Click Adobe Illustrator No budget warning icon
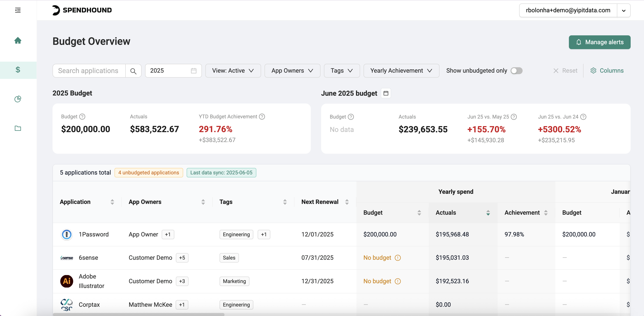644x316 pixels. coord(398,282)
